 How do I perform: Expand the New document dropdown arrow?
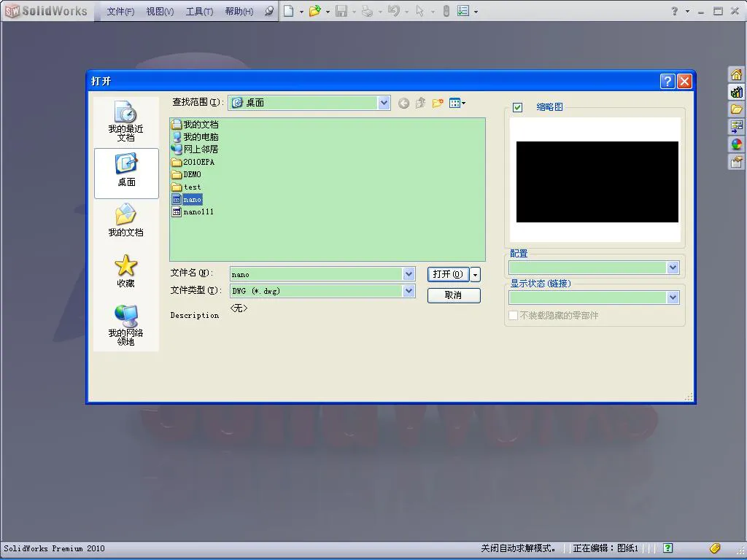301,12
